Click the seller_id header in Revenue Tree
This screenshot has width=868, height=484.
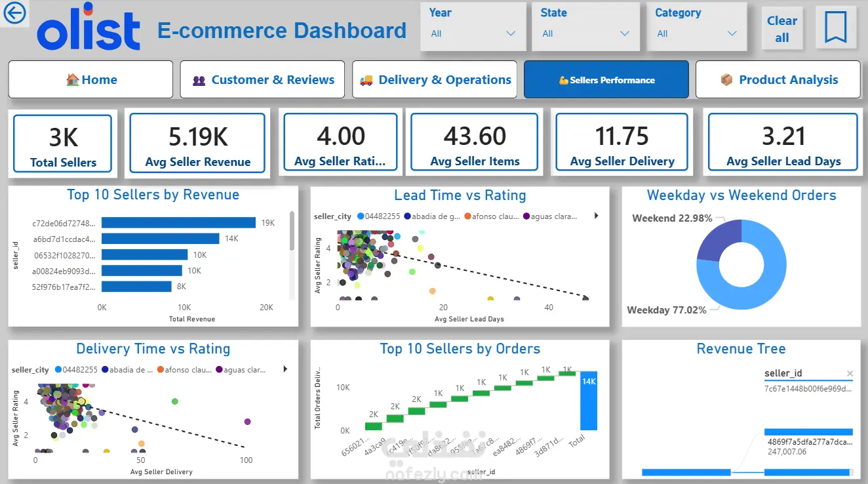tap(783, 373)
